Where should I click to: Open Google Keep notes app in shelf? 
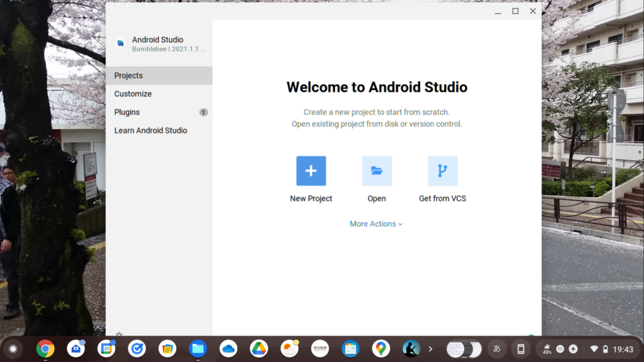click(167, 349)
